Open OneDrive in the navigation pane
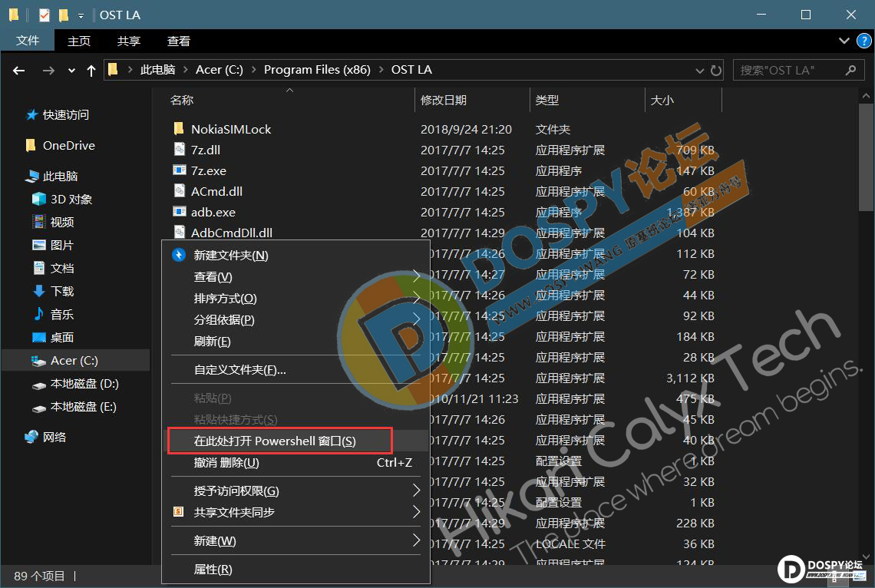The width and height of the screenshot is (875, 588). pos(68,145)
